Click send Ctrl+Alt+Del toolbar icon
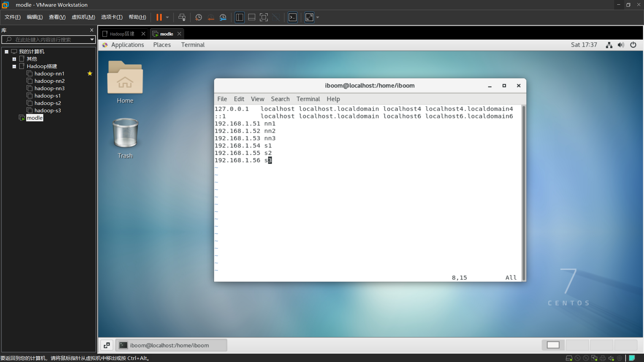Screen dimensions: 644x362 tap(182, 17)
